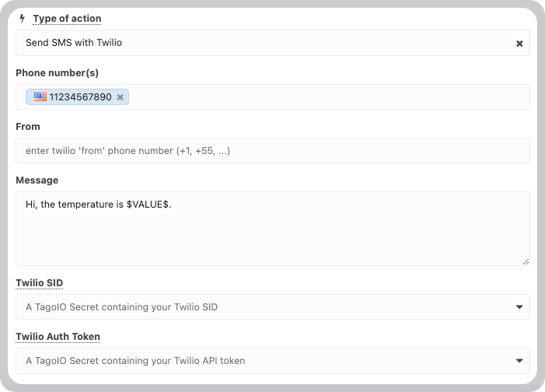The height and width of the screenshot is (392, 545).
Task: Click the From field label
Action: (x=28, y=126)
